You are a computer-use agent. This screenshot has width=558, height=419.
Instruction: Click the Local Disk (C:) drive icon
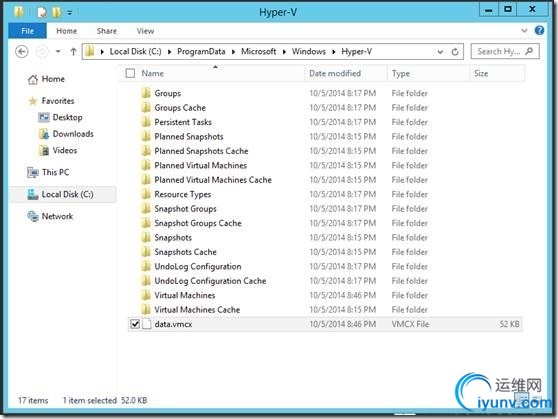pyautogui.click(x=33, y=194)
